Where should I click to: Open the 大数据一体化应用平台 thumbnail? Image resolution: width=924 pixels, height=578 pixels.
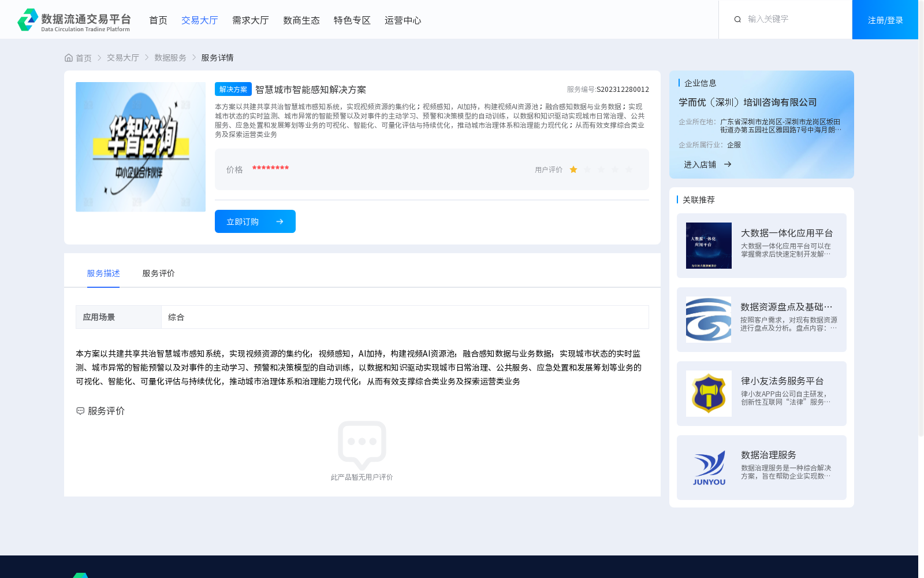pyautogui.click(x=709, y=246)
